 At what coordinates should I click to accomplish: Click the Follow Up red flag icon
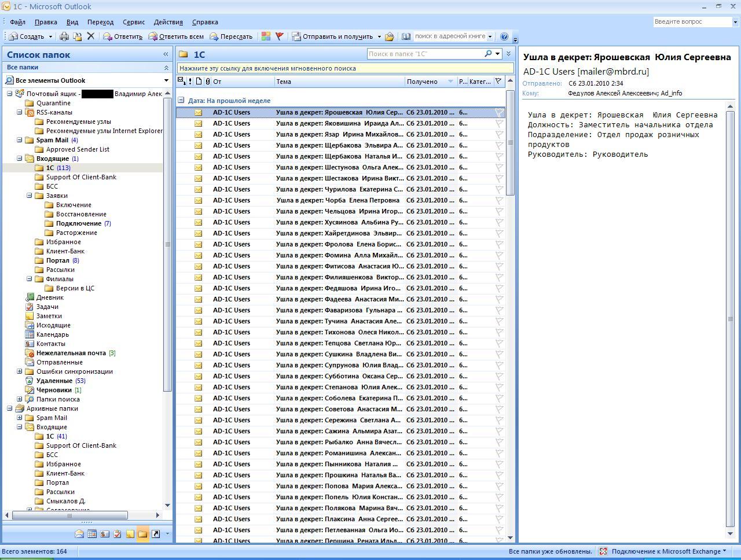coord(279,36)
